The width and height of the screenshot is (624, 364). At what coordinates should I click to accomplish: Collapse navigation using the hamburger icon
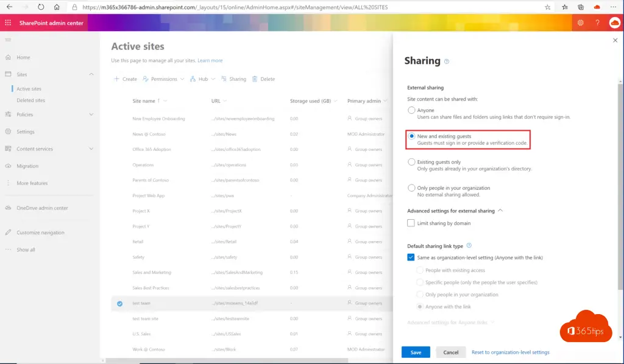pos(8,40)
